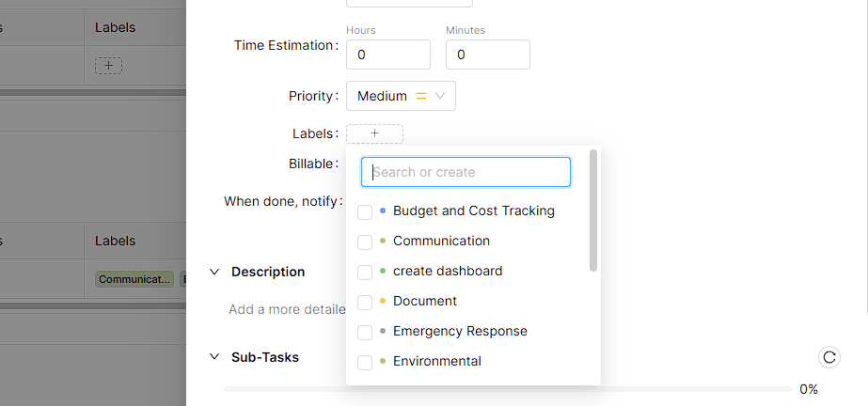Tick the create dashboard label checkbox
The image size is (868, 406).
pyautogui.click(x=365, y=272)
